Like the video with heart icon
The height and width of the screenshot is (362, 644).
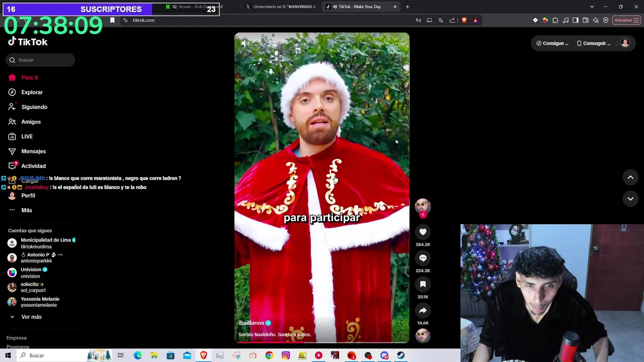[423, 232]
